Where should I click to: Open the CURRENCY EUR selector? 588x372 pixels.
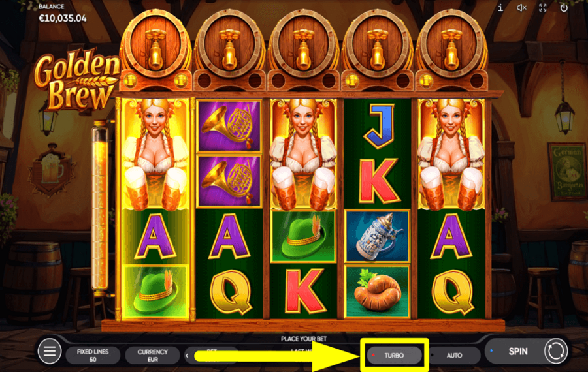click(x=152, y=355)
